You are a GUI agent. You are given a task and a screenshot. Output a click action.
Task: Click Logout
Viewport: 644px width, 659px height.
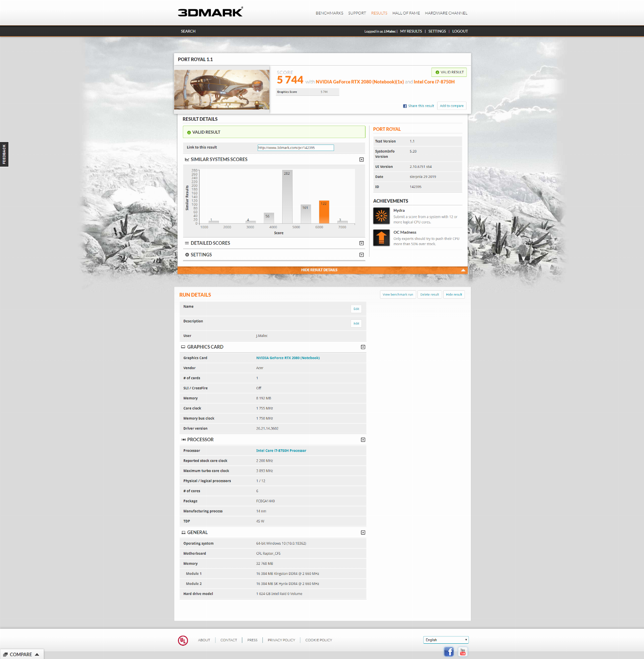pos(460,31)
